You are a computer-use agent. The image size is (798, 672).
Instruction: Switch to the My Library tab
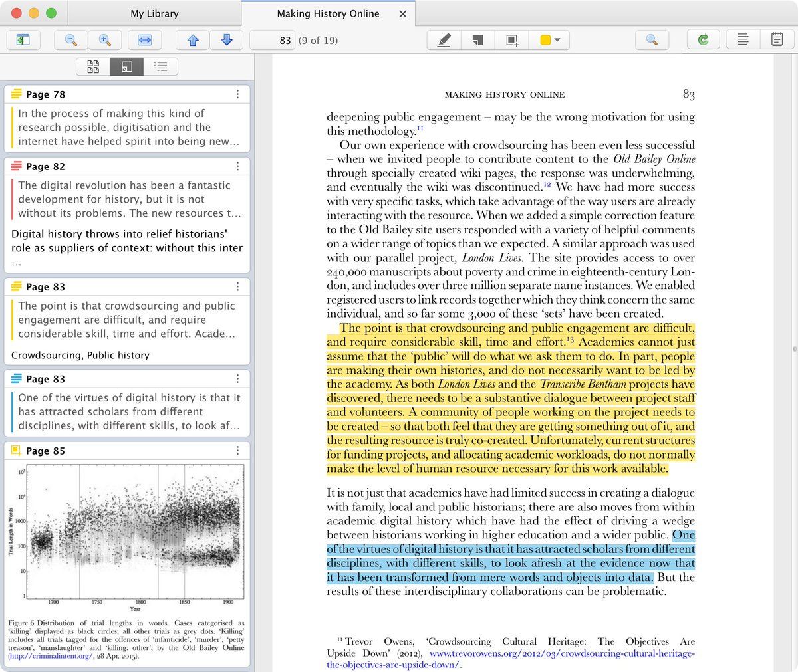(154, 13)
